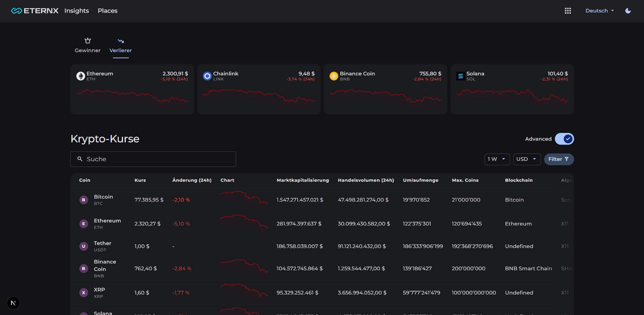
Task: Click the Binance Coin logo icon
Action: [334, 76]
